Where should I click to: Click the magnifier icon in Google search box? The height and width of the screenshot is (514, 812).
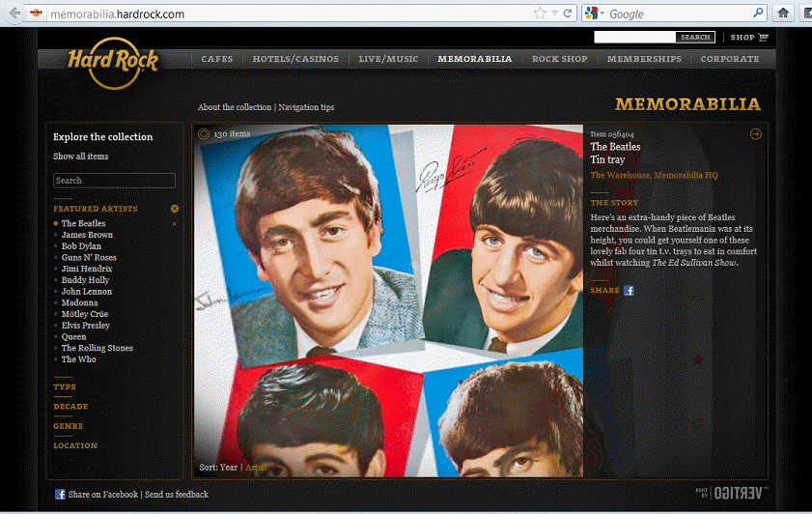(758, 13)
